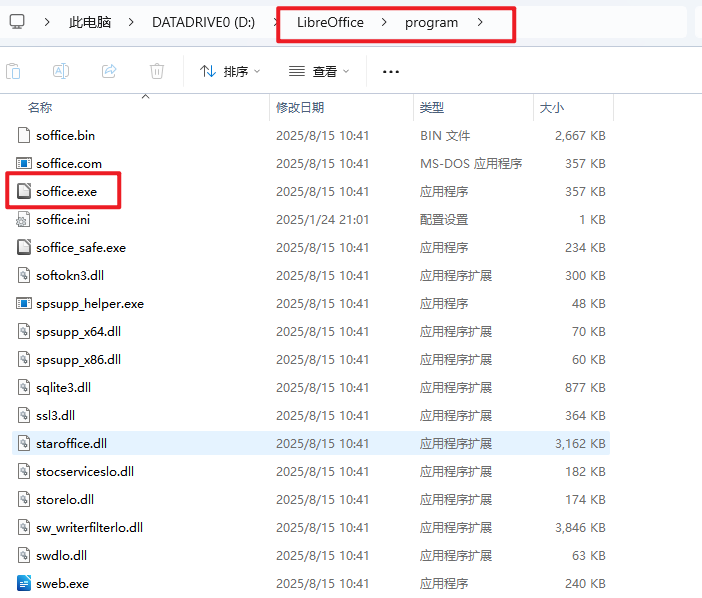Click the soffice.bin file icon

24,135
